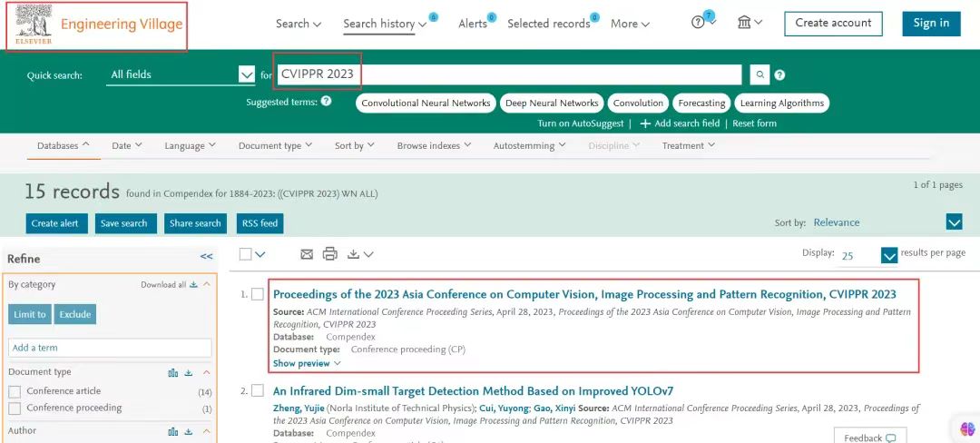Open the Document type chart icon
The height and width of the screenshot is (443, 980).
(x=173, y=373)
